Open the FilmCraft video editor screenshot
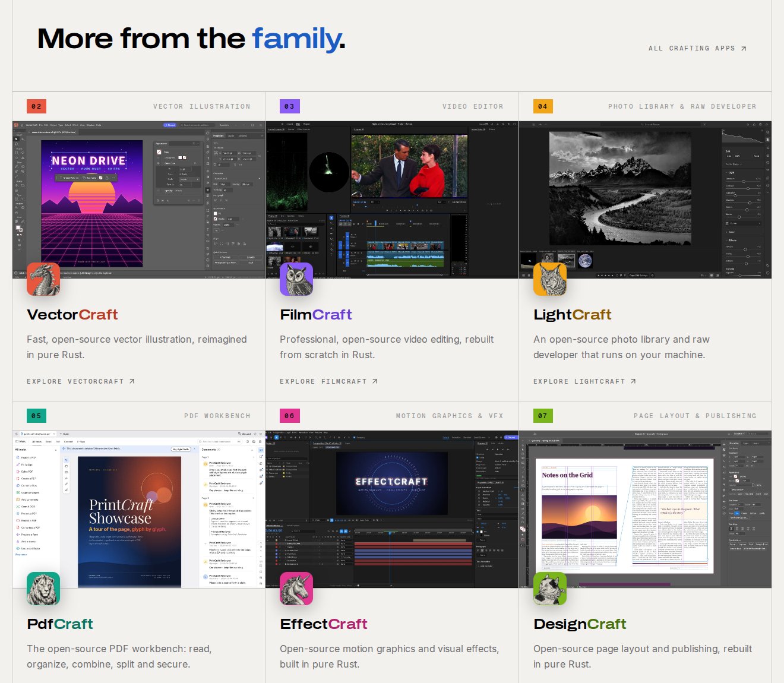Viewport: 784px width, 683px height. (x=392, y=200)
